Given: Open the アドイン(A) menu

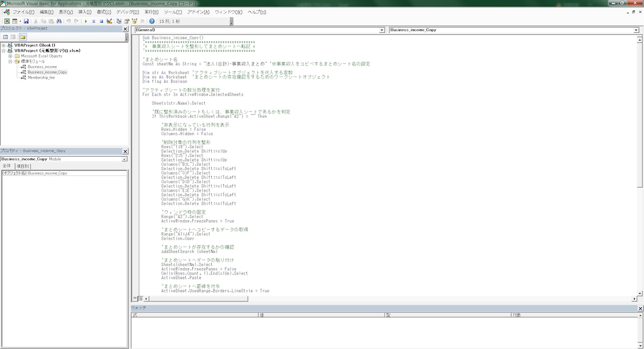Looking at the screenshot, I should 198,12.
